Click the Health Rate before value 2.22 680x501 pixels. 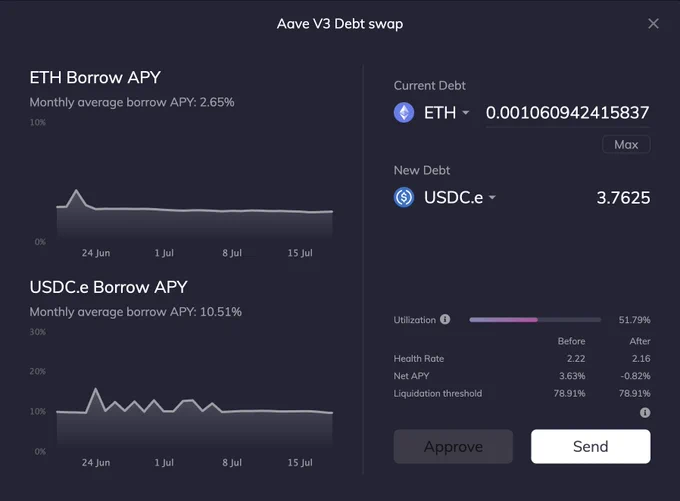click(575, 359)
